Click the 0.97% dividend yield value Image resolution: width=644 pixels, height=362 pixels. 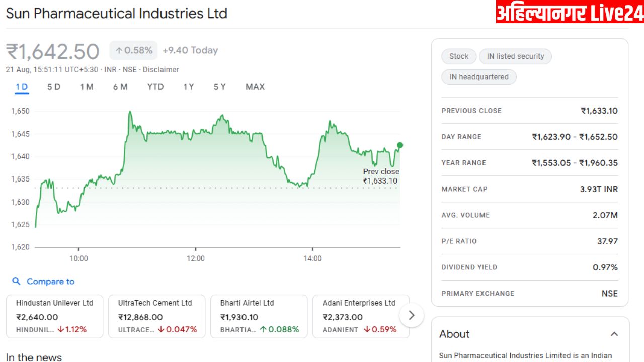605,267
